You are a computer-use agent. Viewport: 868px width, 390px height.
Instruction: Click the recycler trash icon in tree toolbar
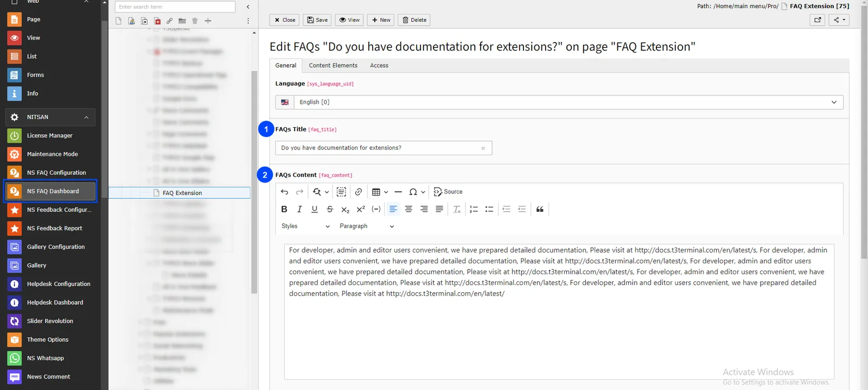click(x=195, y=21)
